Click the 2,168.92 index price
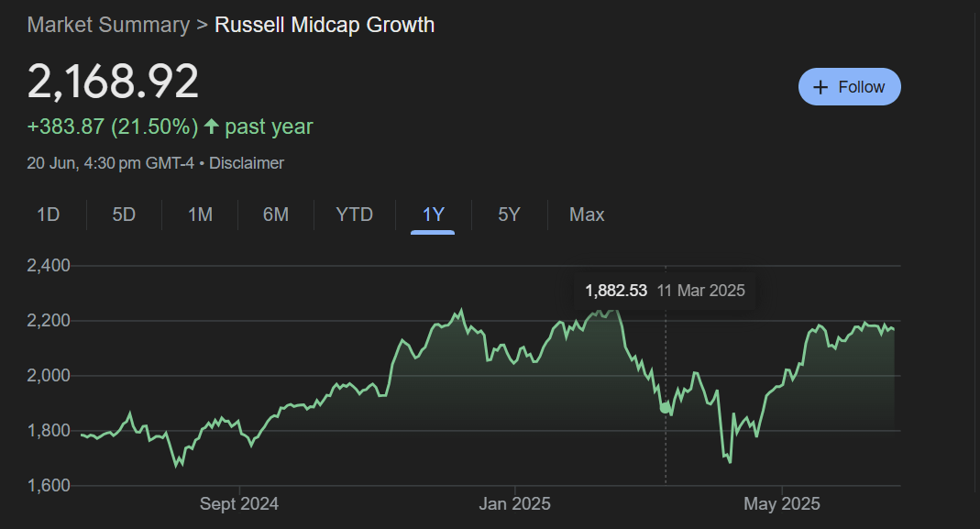Image resolution: width=980 pixels, height=529 pixels. point(113,82)
